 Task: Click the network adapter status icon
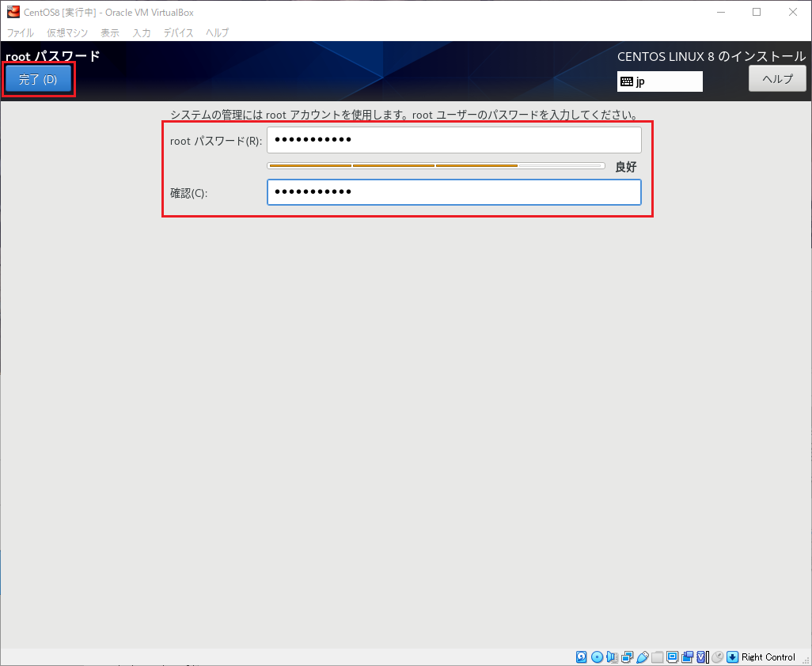click(627, 657)
